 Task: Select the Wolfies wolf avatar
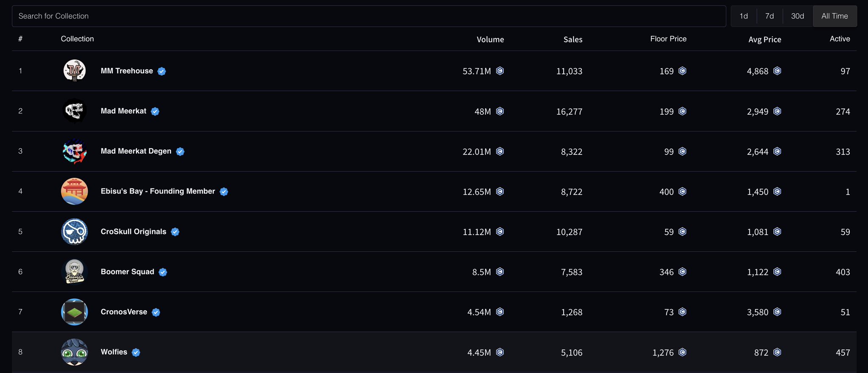coord(75,352)
